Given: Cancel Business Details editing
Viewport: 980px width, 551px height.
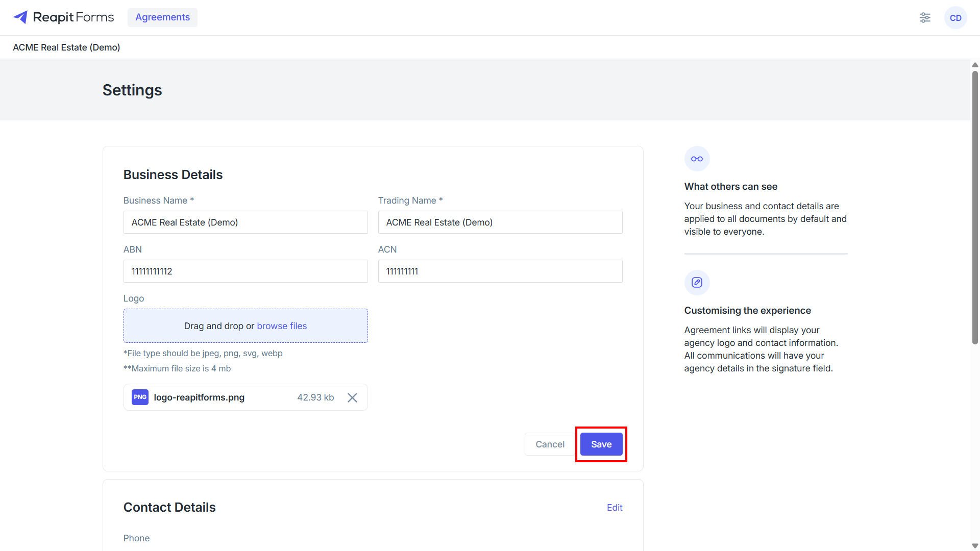Looking at the screenshot, I should (550, 444).
